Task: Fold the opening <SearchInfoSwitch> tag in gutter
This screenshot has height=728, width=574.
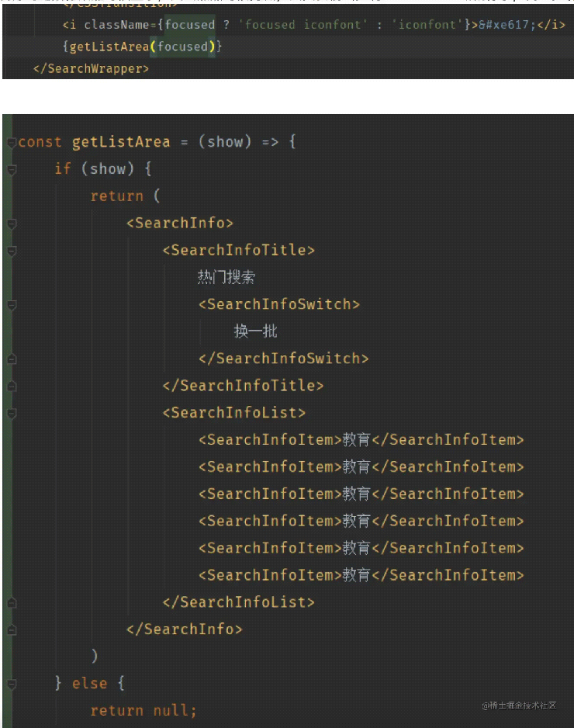Action: click(12, 305)
